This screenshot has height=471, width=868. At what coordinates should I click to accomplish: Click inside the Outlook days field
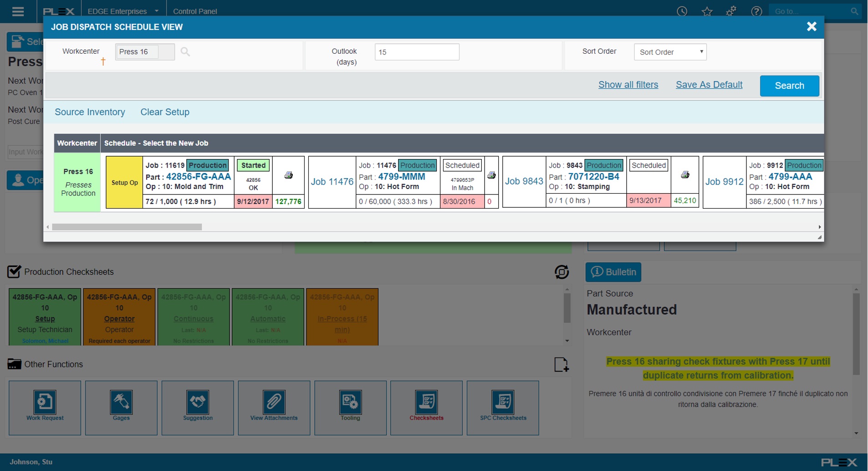click(x=416, y=52)
